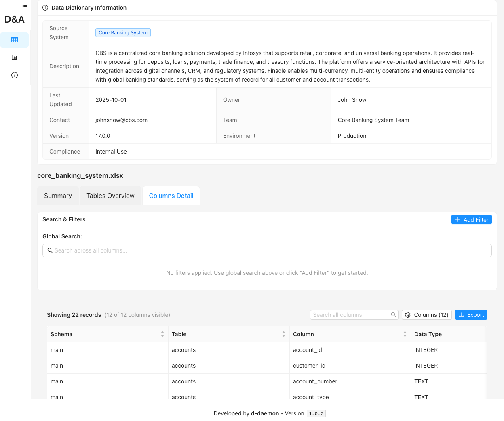504x421 pixels.
Task: Sort by the Table column sorter
Action: coord(284,334)
